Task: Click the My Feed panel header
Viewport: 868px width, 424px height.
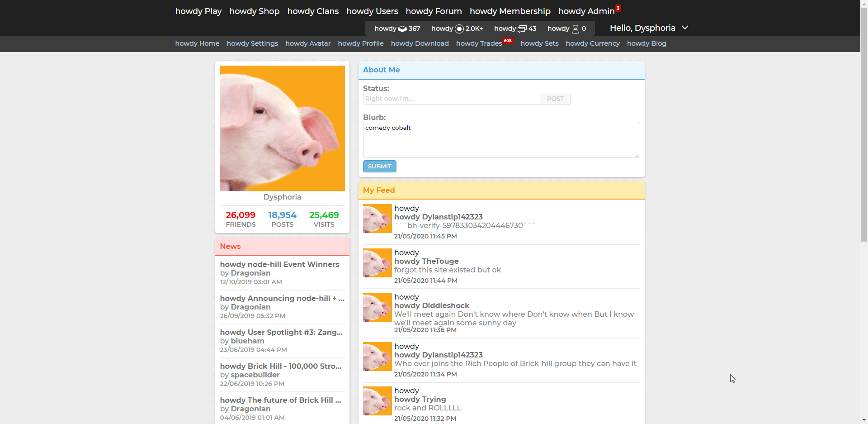Action: click(501, 190)
